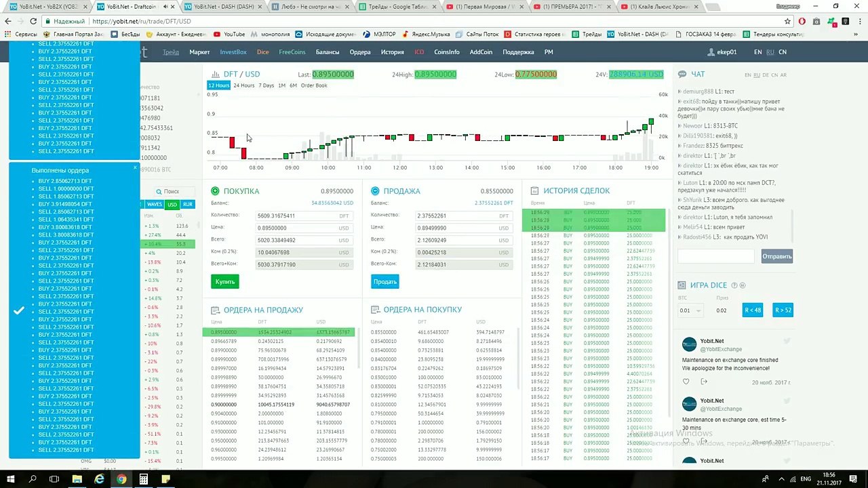Open Calculator from taskbar

(x=143, y=479)
